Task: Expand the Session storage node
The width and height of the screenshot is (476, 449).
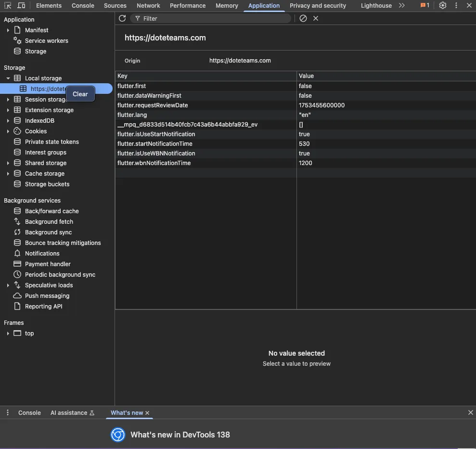Action: (x=8, y=99)
